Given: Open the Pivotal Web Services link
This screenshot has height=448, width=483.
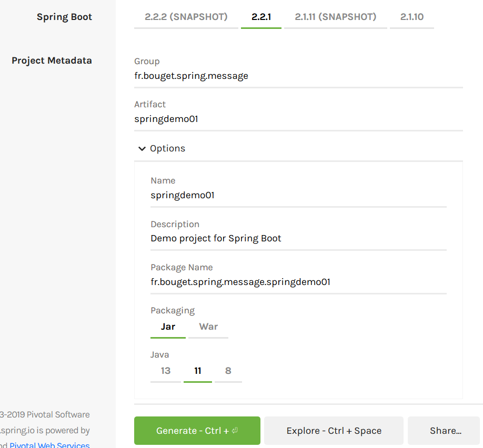Looking at the screenshot, I should [49, 445].
